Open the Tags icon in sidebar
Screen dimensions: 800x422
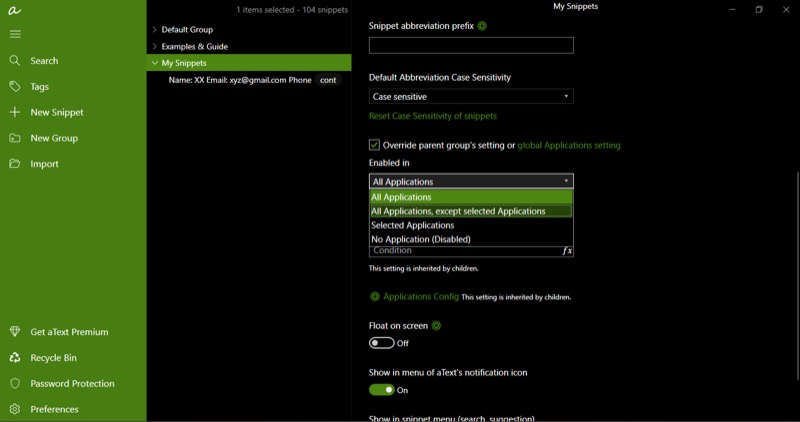click(15, 86)
